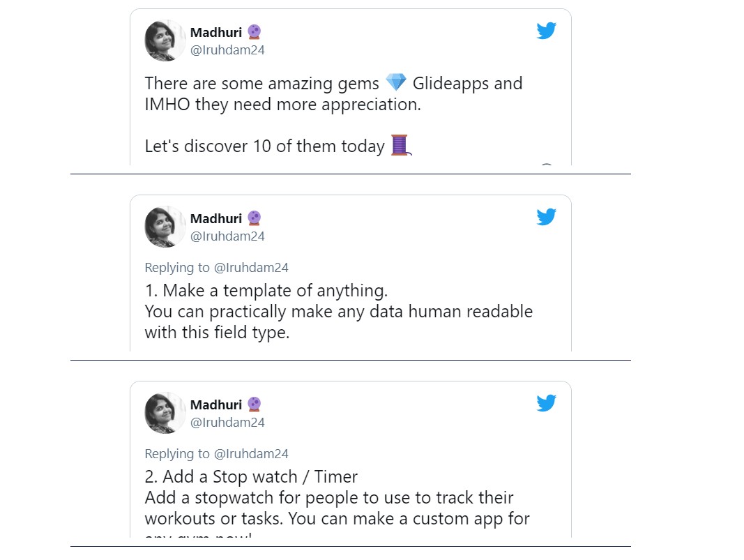744x560 pixels.
Task: Click the thread spool emoji
Action: point(400,145)
